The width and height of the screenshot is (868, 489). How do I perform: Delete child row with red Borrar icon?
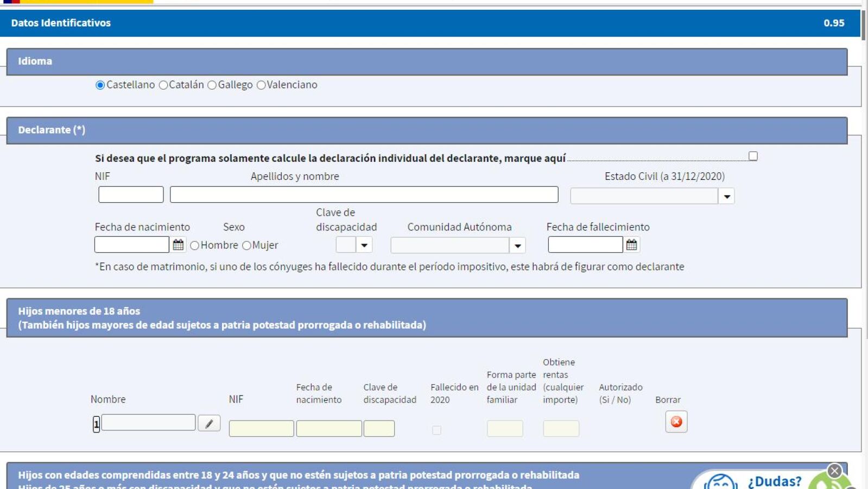point(676,422)
